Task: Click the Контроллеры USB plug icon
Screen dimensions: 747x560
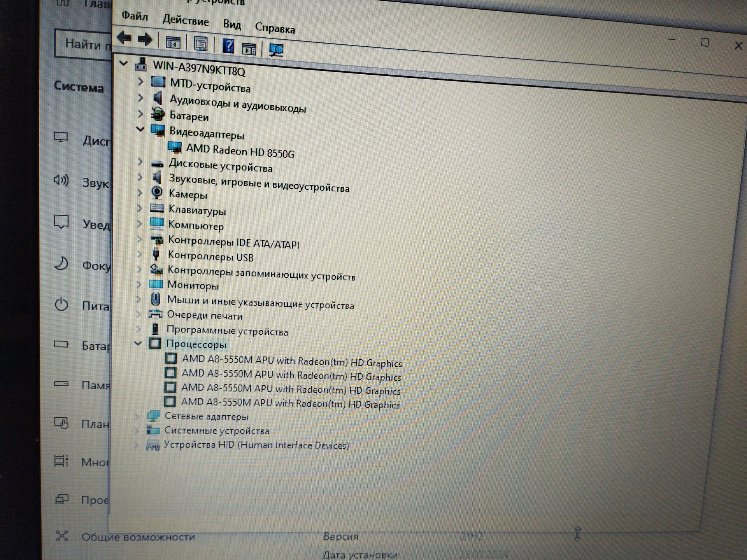Action: [x=156, y=254]
